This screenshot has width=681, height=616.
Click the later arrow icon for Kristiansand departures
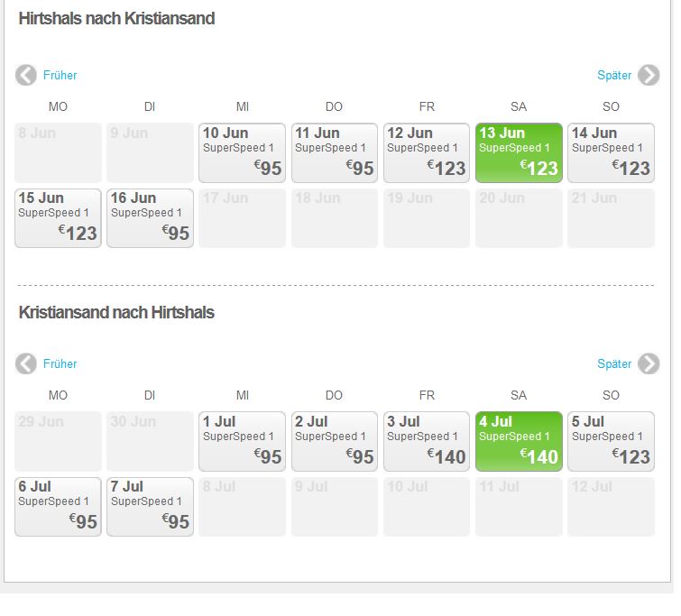point(649,364)
